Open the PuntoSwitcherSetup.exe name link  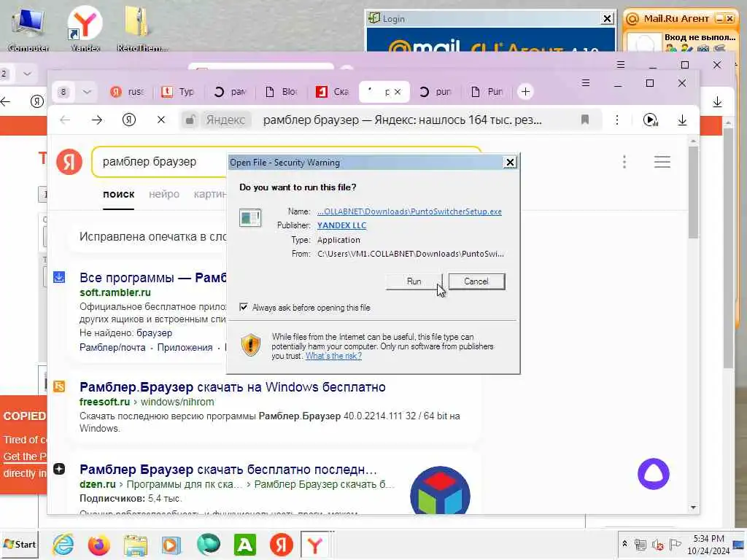409,211
